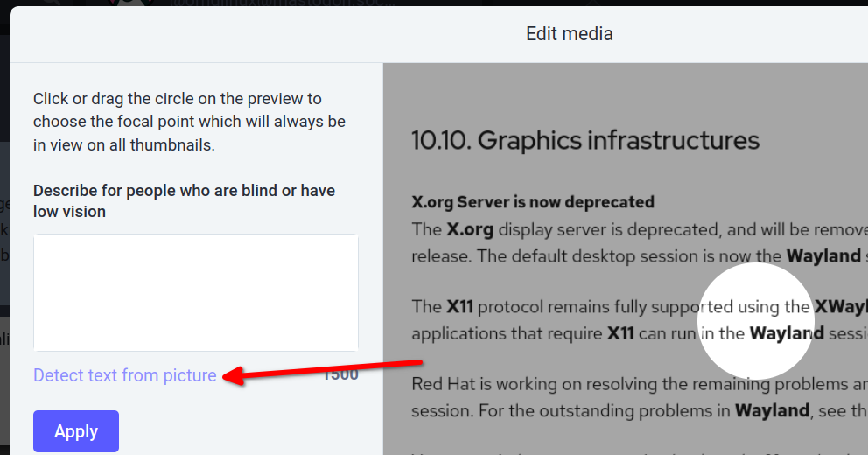This screenshot has width=868, height=455.
Task: Click the 1500 character counter
Action: click(341, 375)
